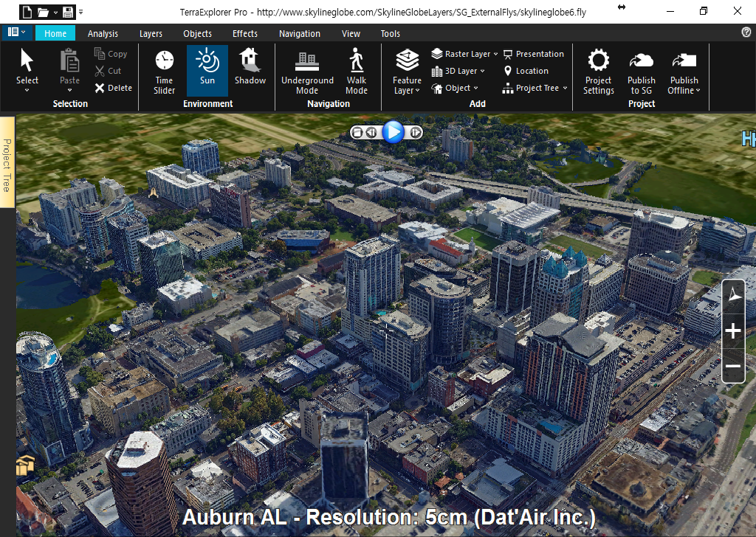Expand the Project Tree side panel
The image size is (756, 537).
pos(7,162)
